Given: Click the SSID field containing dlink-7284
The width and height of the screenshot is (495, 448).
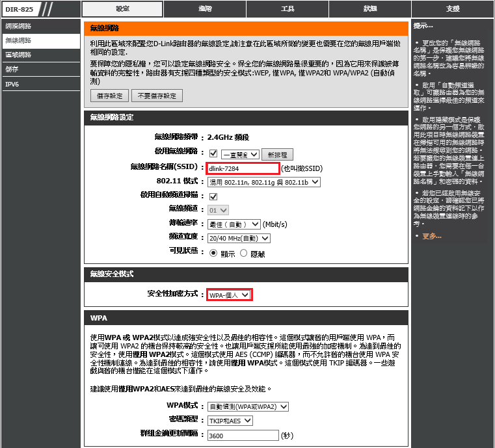Looking at the screenshot, I should [x=243, y=168].
